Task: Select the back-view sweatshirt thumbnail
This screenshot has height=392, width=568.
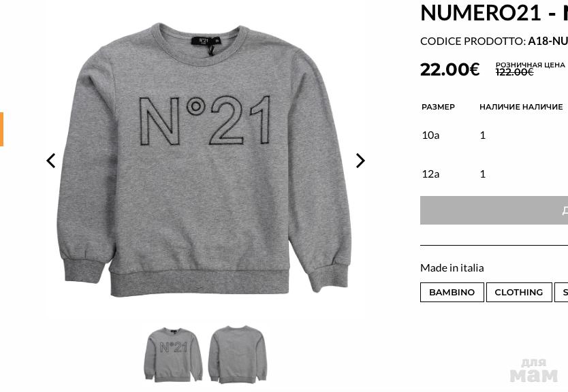Action: 237,355
